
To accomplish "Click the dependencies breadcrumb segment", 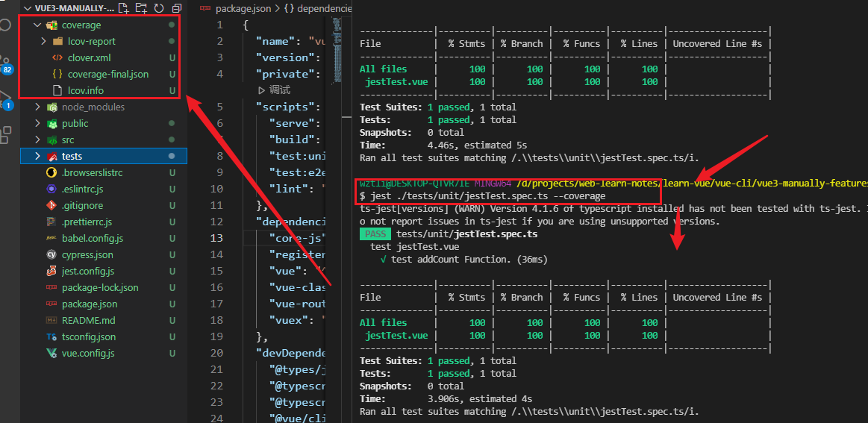I will pyautogui.click(x=323, y=8).
